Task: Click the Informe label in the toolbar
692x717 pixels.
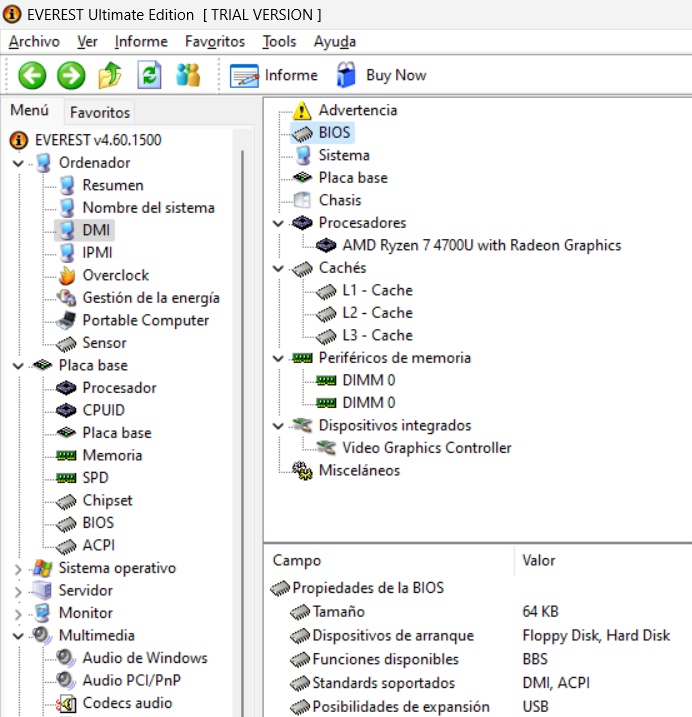Action: click(291, 75)
